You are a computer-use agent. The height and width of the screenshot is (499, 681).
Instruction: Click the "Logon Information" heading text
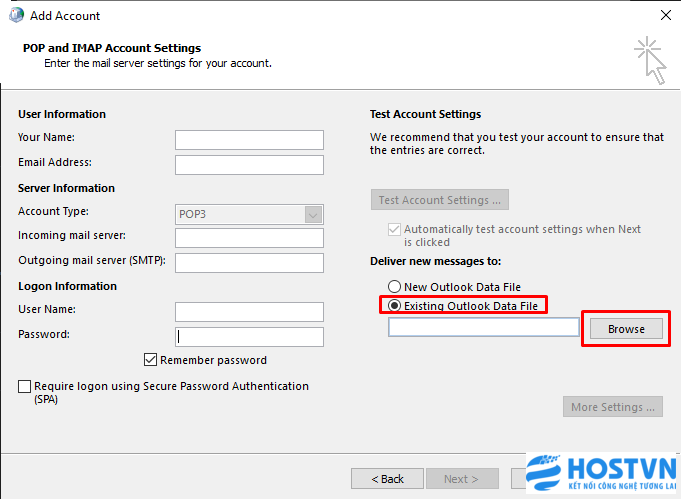(67, 286)
